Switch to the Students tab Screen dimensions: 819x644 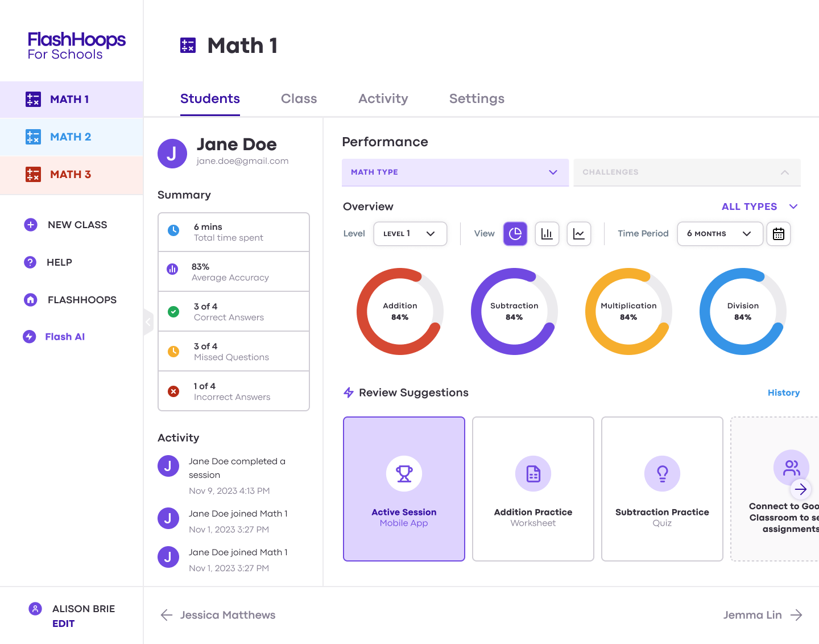[x=210, y=99]
